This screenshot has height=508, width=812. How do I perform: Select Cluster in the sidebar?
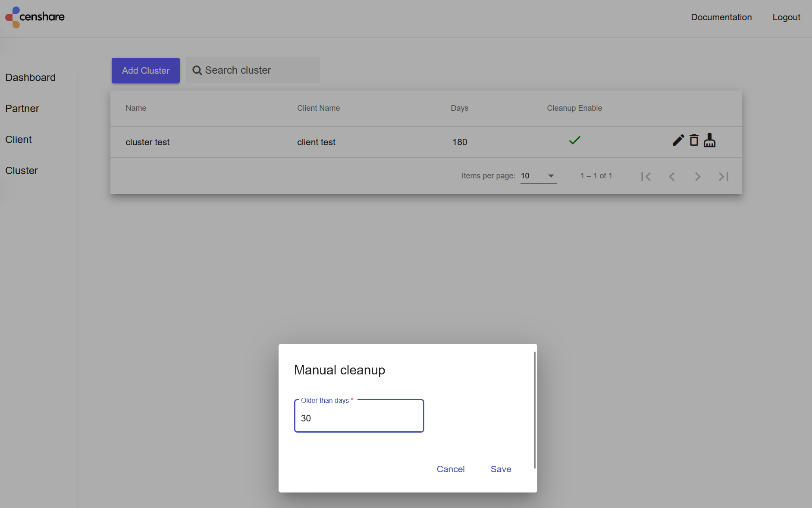click(22, 171)
